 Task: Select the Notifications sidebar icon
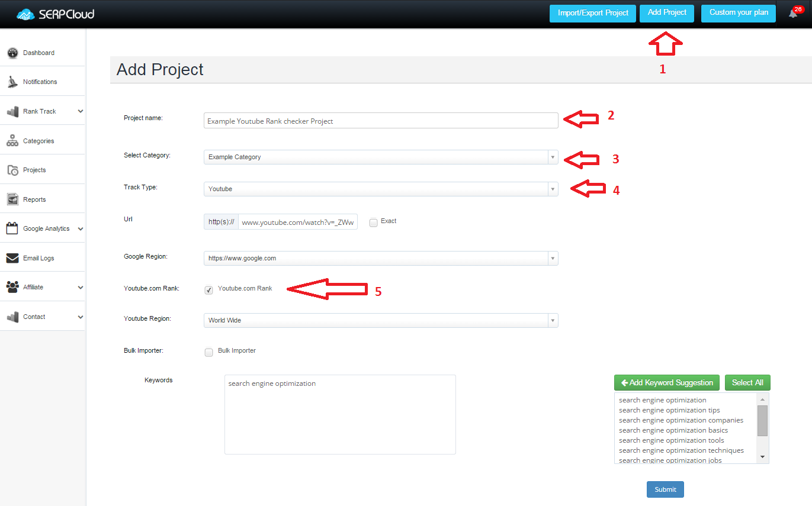tap(39, 81)
